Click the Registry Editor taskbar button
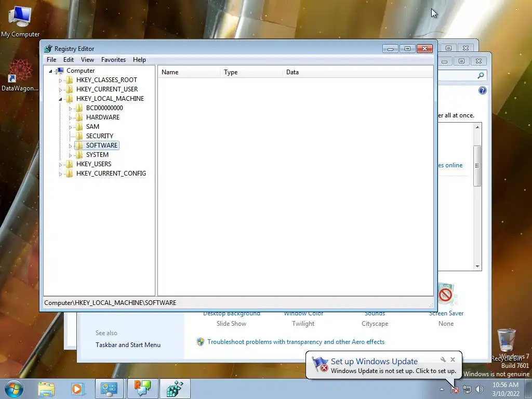The image size is (532, 399). (x=175, y=389)
